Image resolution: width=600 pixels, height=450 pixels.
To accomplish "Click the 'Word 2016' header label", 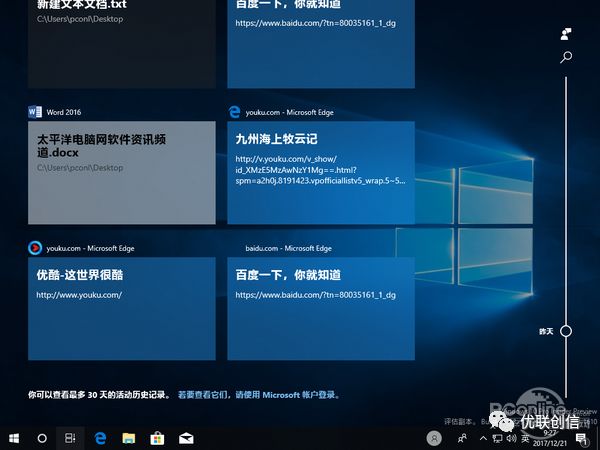I will [64, 112].
